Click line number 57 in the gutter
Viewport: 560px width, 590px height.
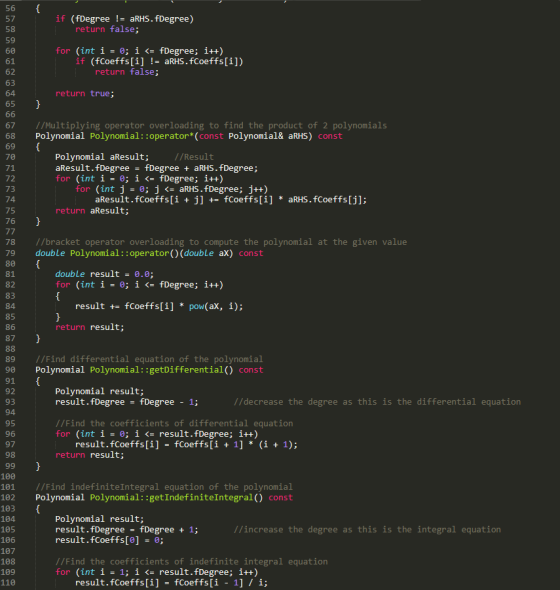(10, 19)
